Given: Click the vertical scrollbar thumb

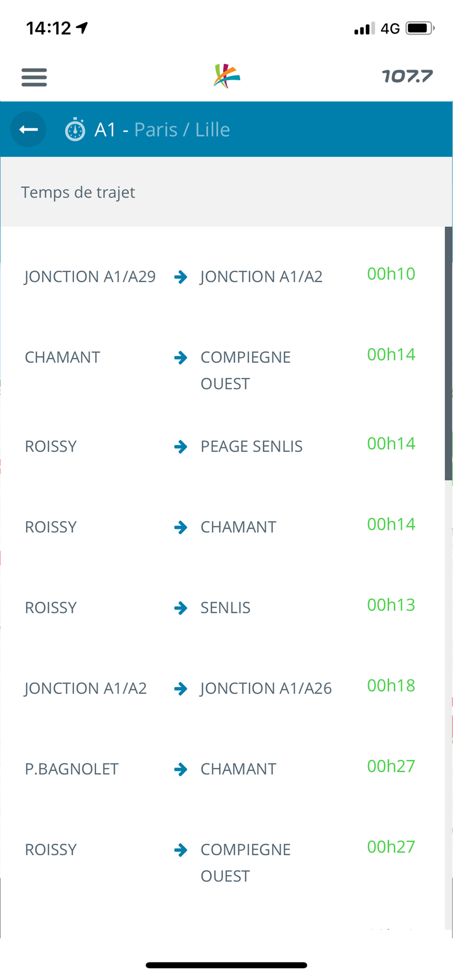Looking at the screenshot, I should pos(448,353).
